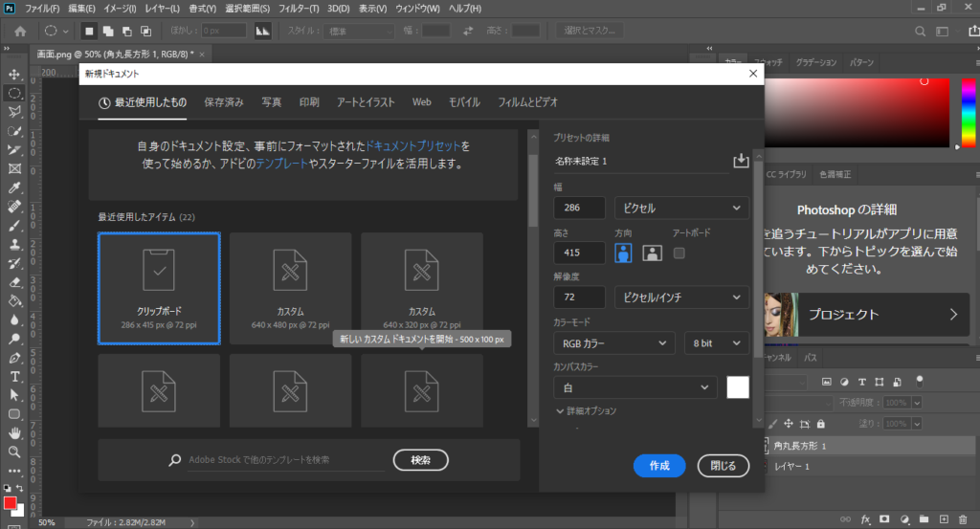Open the search icon in options bar
The image size is (980, 529).
point(920,32)
